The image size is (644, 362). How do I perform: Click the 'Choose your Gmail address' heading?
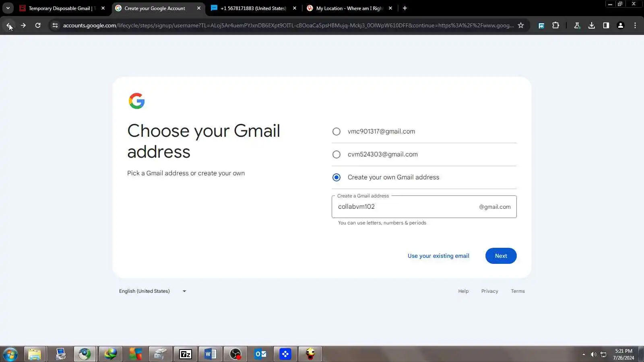(204, 142)
